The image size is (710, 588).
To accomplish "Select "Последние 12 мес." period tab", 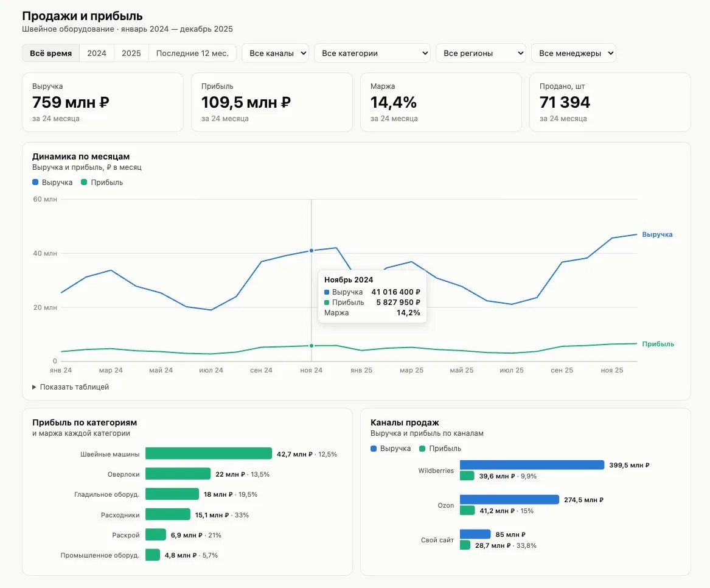I will pos(192,53).
